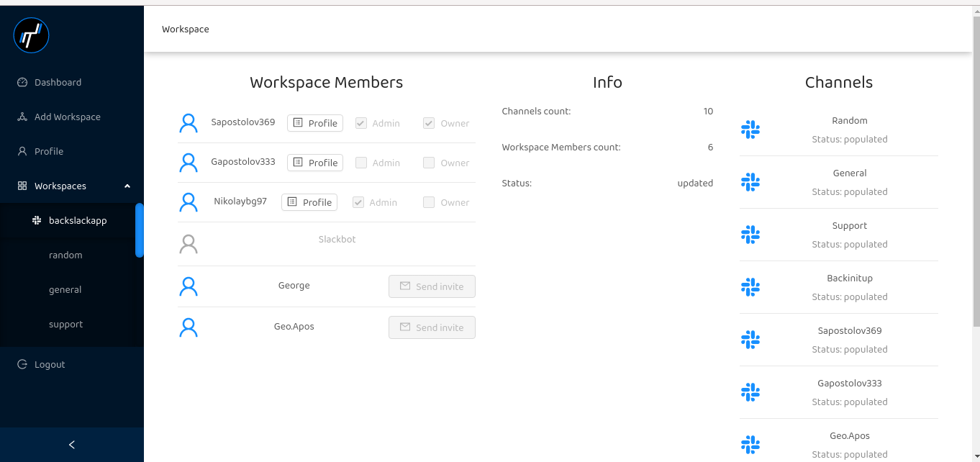Select Add Workspace in the sidebar
Viewport: 980px width, 462px height.
click(67, 117)
